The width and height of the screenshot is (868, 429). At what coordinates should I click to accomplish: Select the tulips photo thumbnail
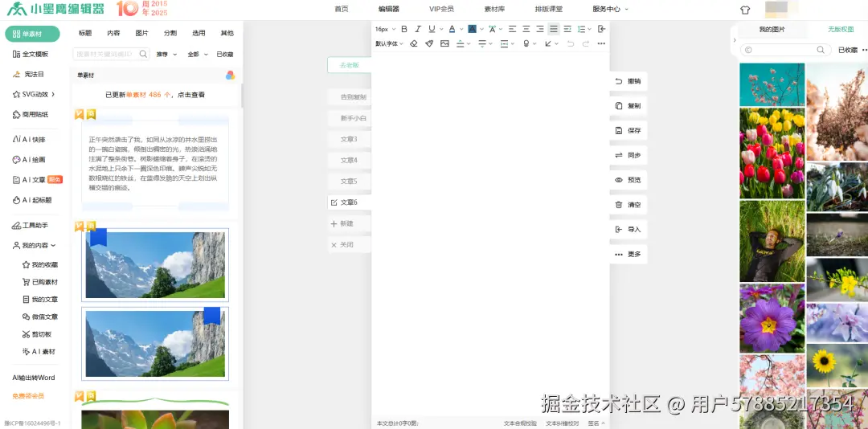tap(772, 153)
